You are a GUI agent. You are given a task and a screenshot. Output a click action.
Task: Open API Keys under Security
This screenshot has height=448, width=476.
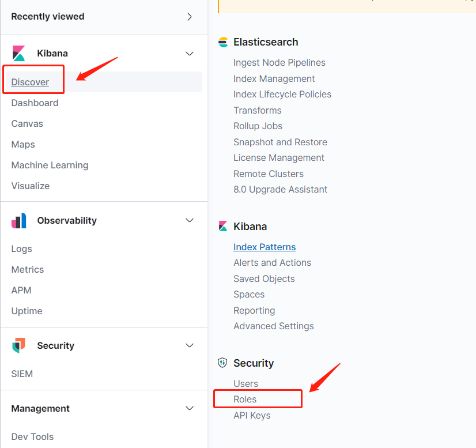[x=252, y=415]
